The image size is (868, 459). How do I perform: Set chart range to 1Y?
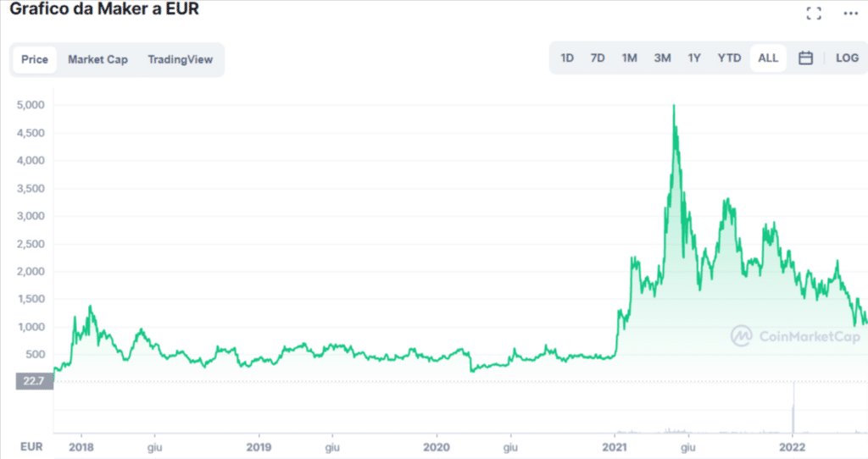694,58
